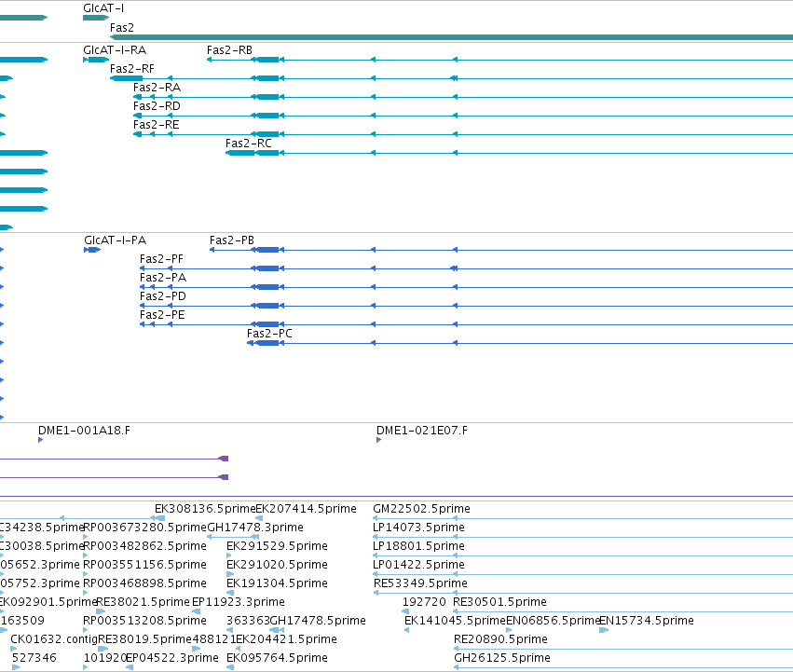The image size is (793, 672).
Task: Click the EP04522.3prime label
Action: [172, 658]
